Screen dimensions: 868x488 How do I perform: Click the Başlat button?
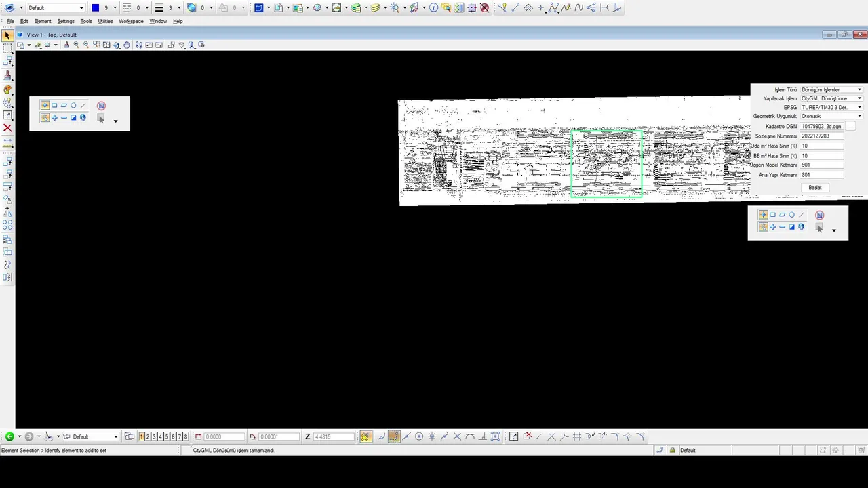click(815, 187)
